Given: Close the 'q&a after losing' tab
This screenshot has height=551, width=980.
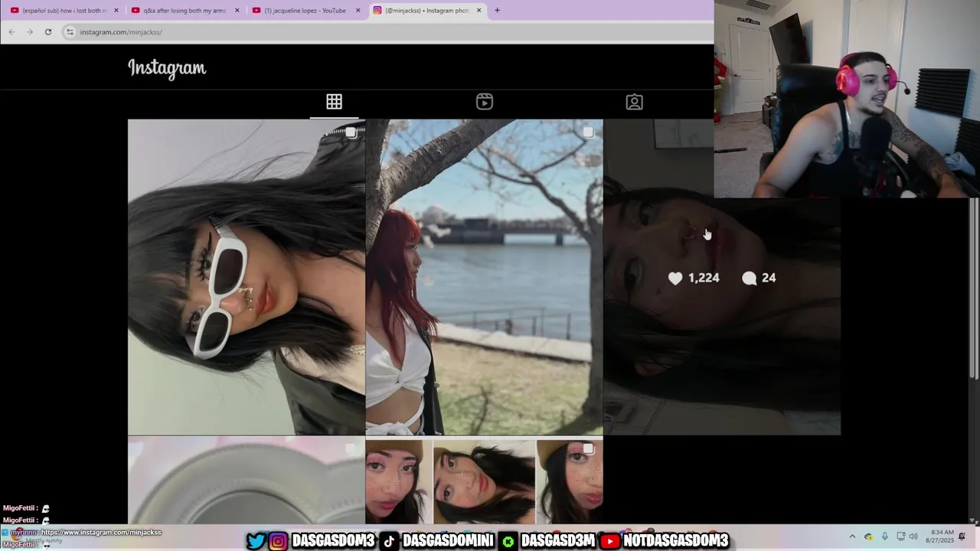Looking at the screenshot, I should [x=237, y=11].
